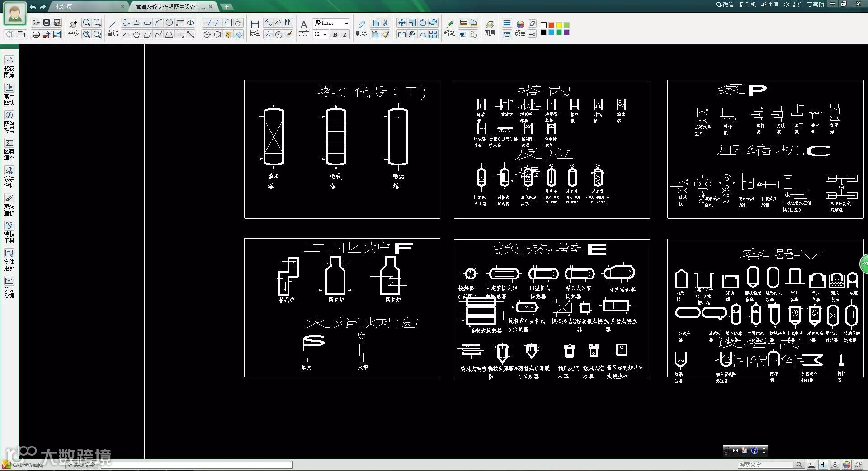Click the user avatar profile picture

pos(15,14)
